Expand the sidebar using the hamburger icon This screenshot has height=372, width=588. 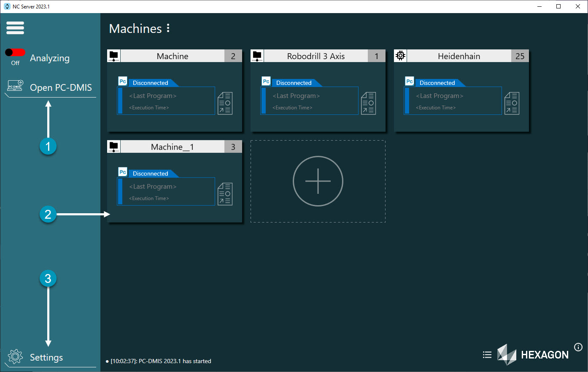(x=15, y=28)
